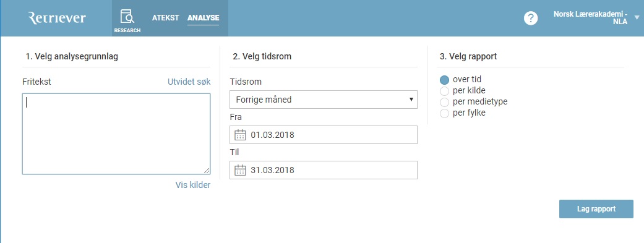Select the 'per kilde' report option

click(444, 91)
